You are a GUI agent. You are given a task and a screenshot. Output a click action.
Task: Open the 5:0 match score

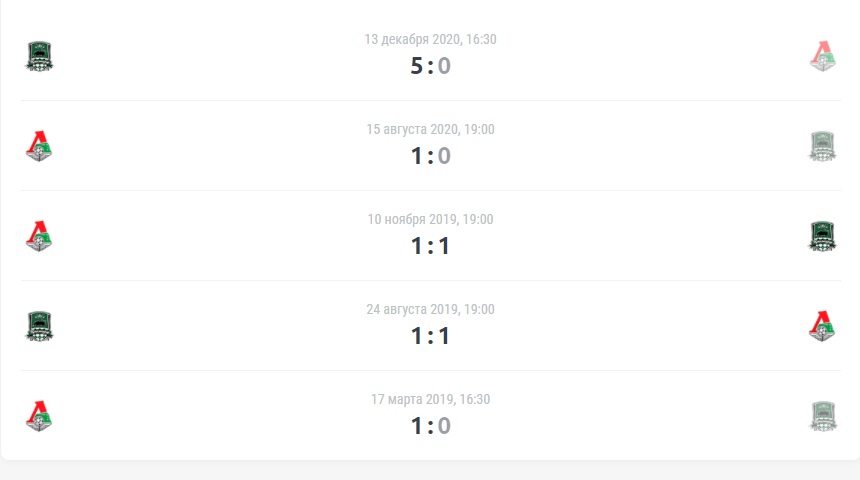[x=431, y=66]
